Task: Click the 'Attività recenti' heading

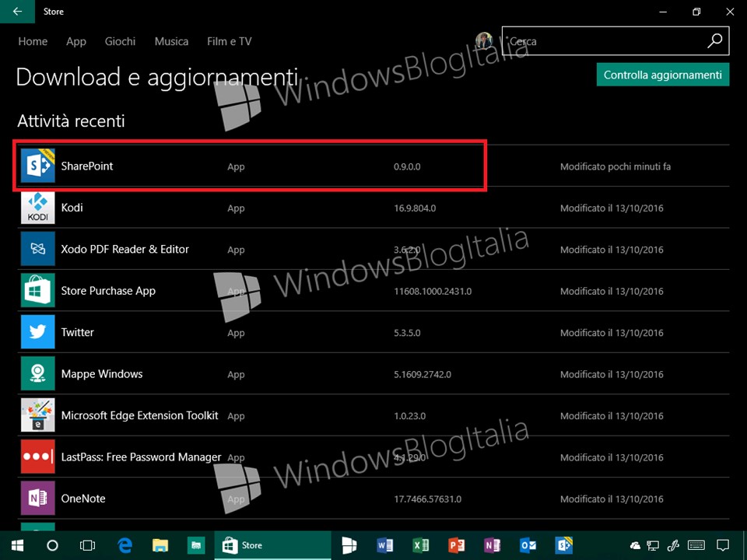Action: point(71,121)
